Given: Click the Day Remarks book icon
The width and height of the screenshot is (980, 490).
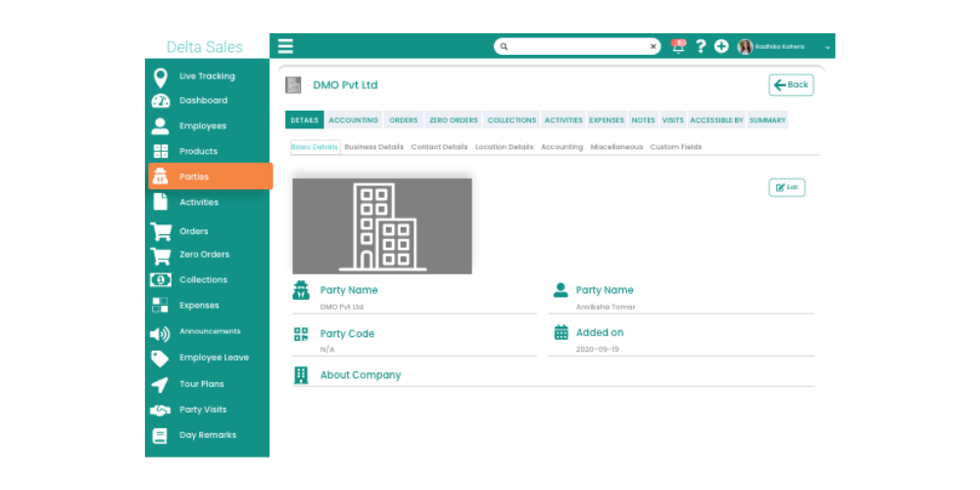Looking at the screenshot, I should (160, 436).
